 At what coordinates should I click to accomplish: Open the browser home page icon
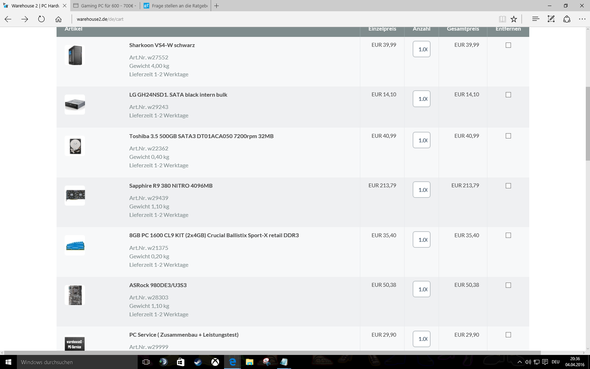click(58, 19)
